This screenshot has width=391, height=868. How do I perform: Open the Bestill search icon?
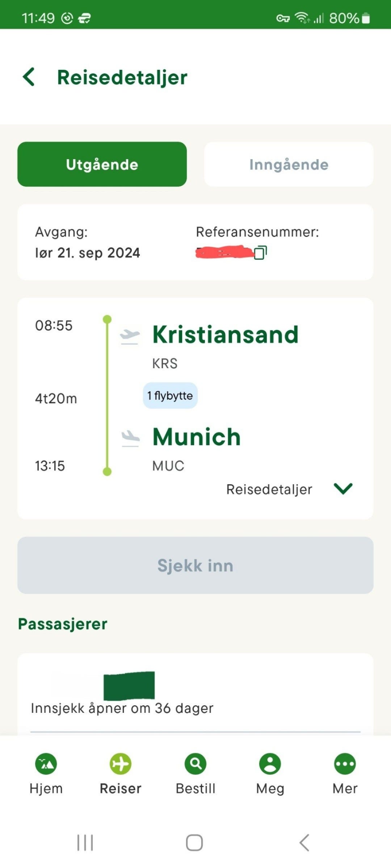click(x=195, y=764)
